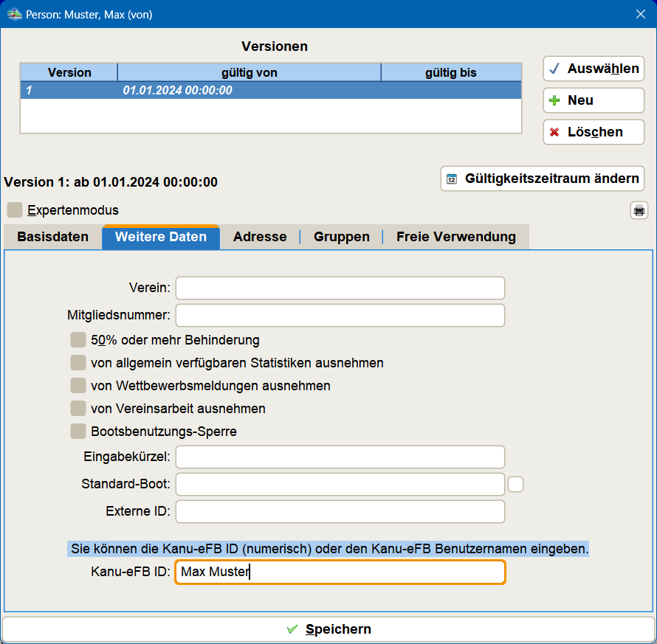657x644 pixels.
Task: Enable the Bootsbenutzungs-Sperre checkbox
Action: pos(78,432)
